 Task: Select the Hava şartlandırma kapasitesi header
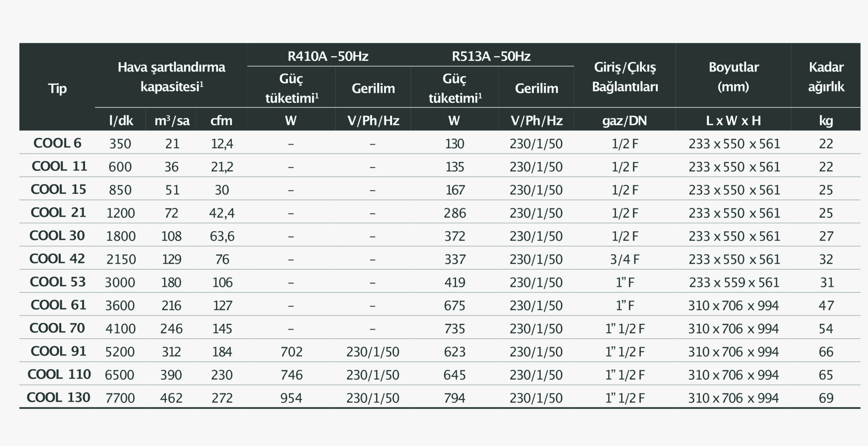coord(171,77)
